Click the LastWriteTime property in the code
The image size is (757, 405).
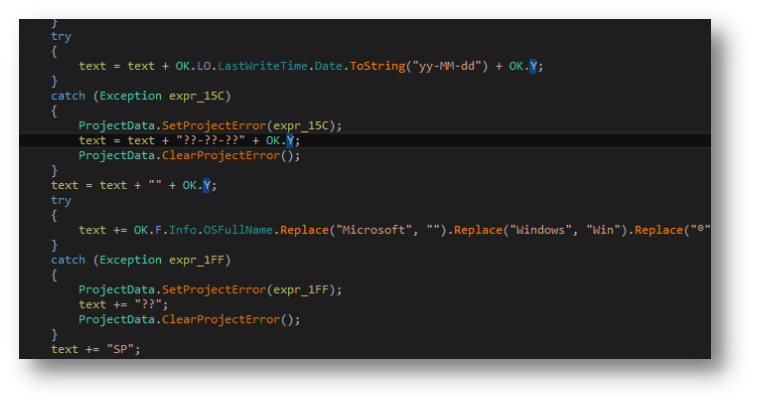click(262, 66)
